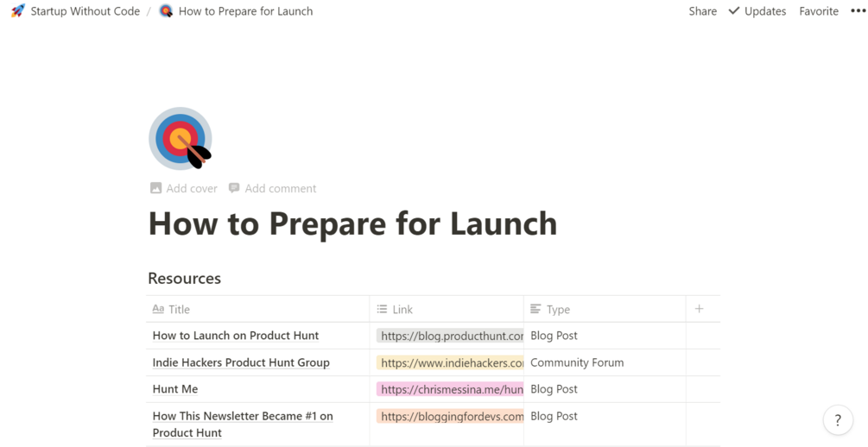This screenshot has width=868, height=447.
Task: Open How to Launch on Product Hunt
Action: point(236,336)
